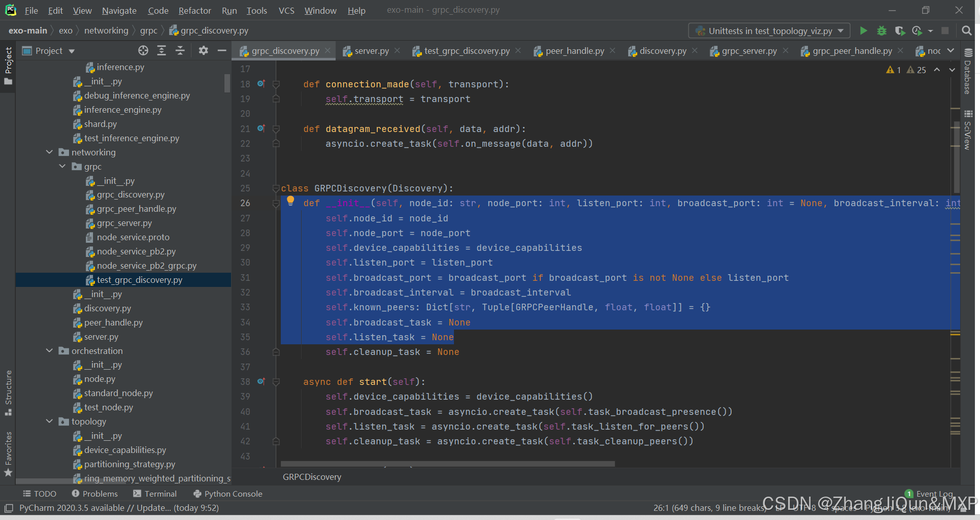
Task: Toggle tool window bars icon in status bar
Action: click(x=8, y=508)
